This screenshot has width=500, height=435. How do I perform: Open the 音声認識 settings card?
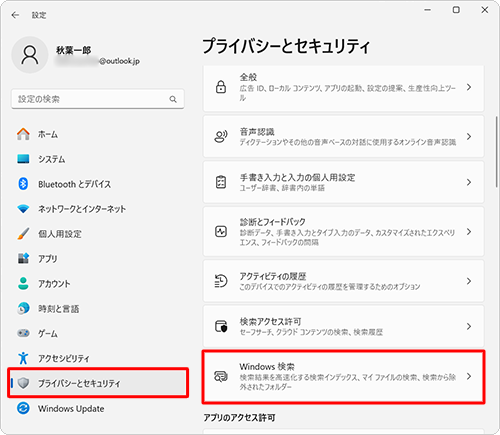pyautogui.click(x=343, y=136)
